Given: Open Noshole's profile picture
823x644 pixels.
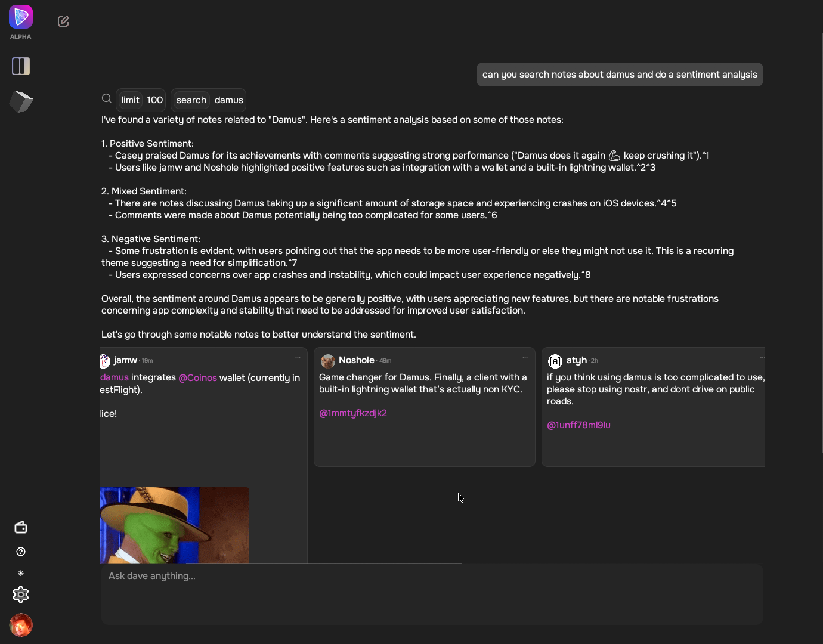Looking at the screenshot, I should click(327, 361).
